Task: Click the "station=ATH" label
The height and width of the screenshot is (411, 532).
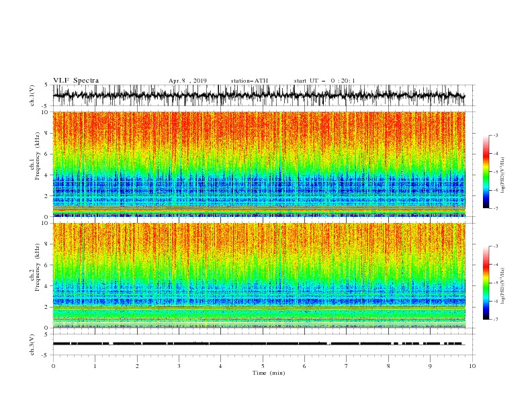Action: click(249, 81)
